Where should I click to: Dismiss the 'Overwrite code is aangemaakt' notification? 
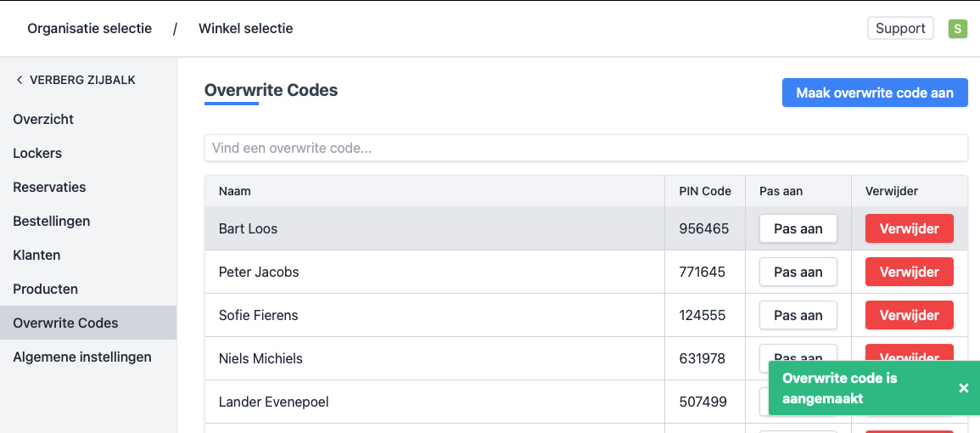pos(963,388)
